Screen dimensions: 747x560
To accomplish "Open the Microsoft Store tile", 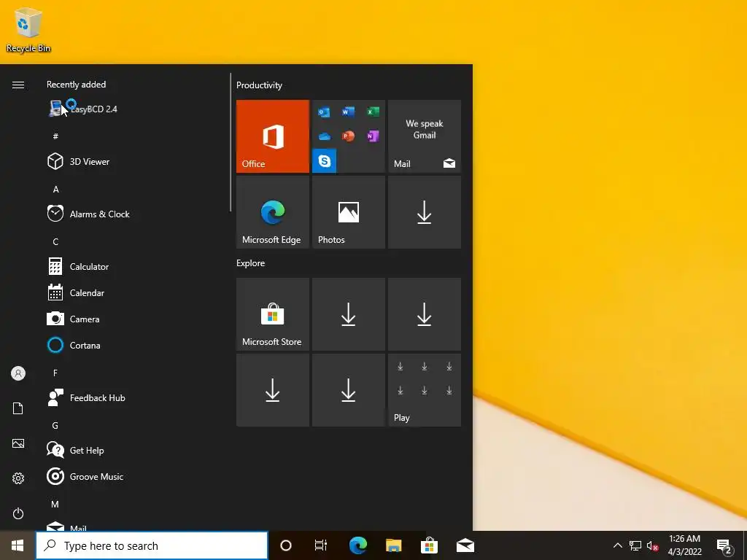I will pos(273,314).
